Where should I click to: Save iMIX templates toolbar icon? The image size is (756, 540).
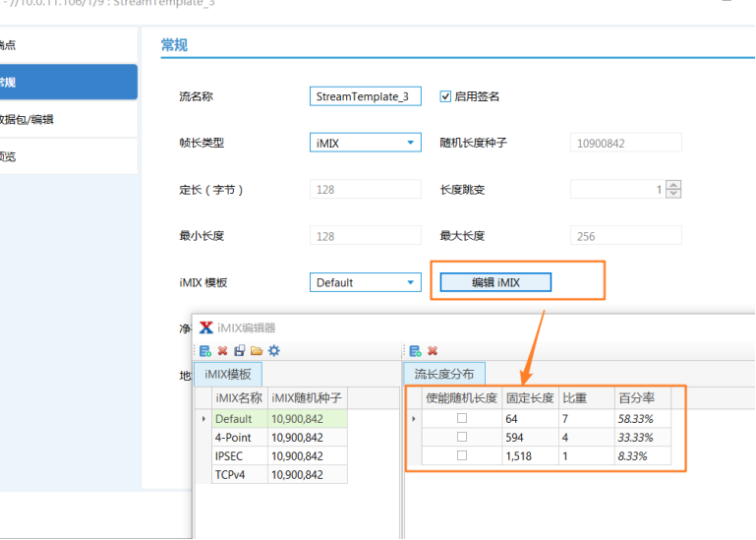(239, 351)
